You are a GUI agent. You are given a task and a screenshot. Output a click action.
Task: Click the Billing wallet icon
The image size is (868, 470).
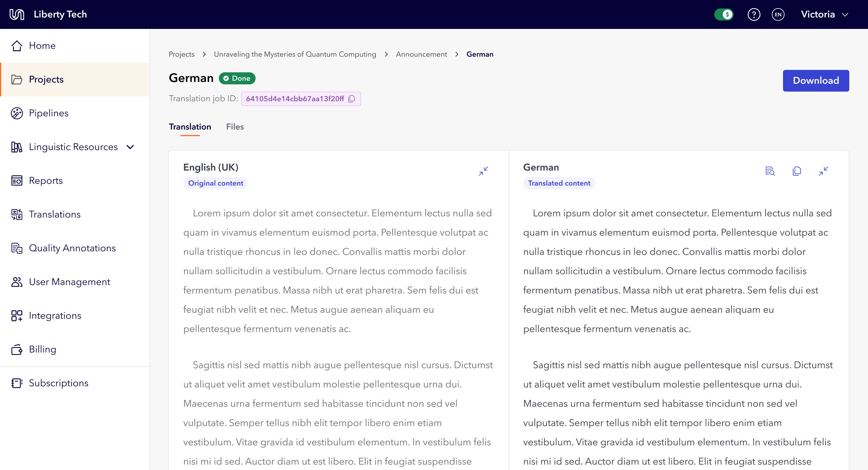point(17,349)
